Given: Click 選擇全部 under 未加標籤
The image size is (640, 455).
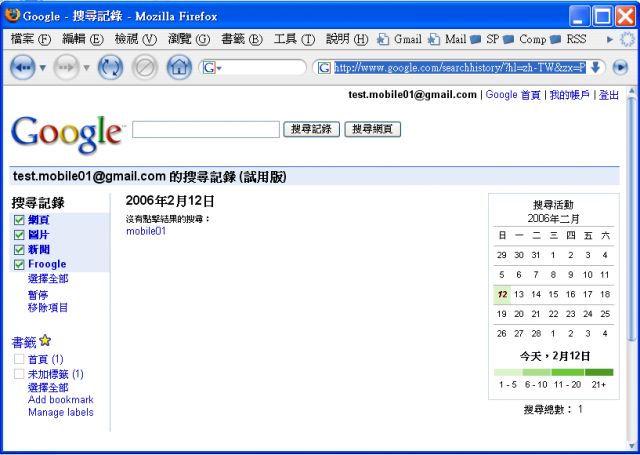Looking at the screenshot, I should tap(48, 387).
